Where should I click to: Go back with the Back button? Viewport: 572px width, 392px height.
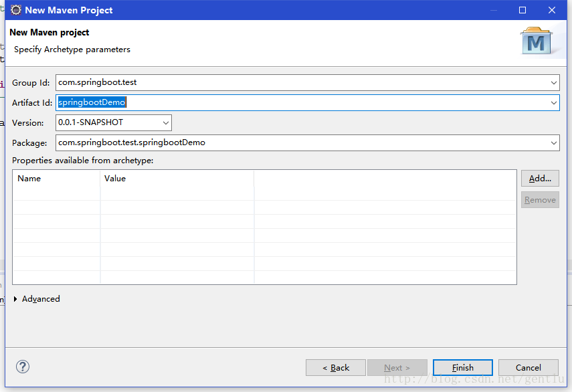pyautogui.click(x=336, y=367)
